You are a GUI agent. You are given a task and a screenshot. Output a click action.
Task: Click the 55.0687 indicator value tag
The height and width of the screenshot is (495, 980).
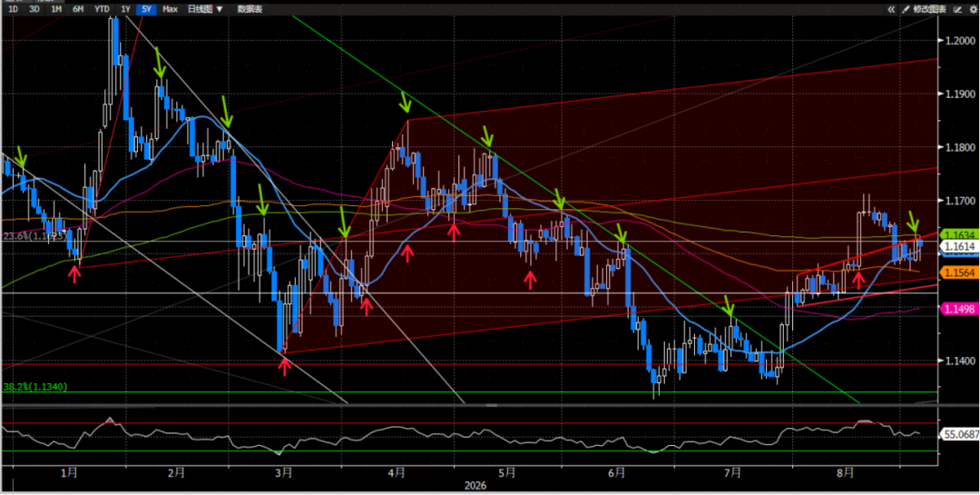(958, 433)
